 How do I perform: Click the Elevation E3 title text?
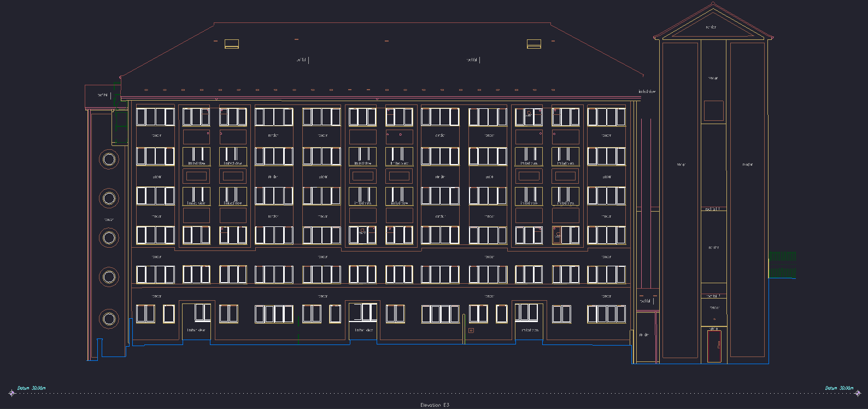pos(435,405)
